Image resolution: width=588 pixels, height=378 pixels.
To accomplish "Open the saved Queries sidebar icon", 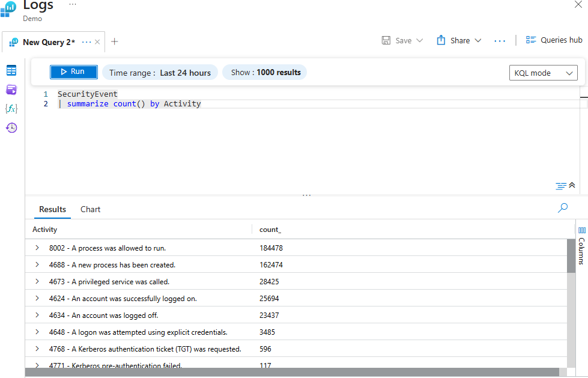I will coord(11,90).
